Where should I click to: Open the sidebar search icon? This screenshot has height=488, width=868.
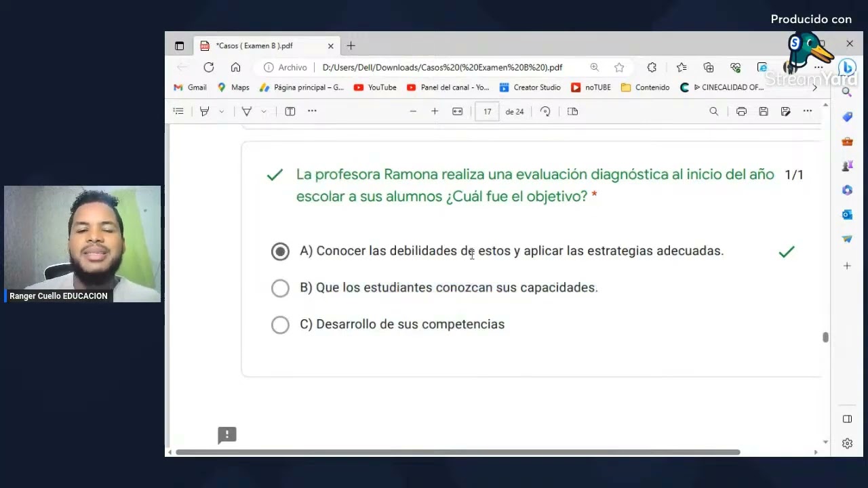(847, 92)
